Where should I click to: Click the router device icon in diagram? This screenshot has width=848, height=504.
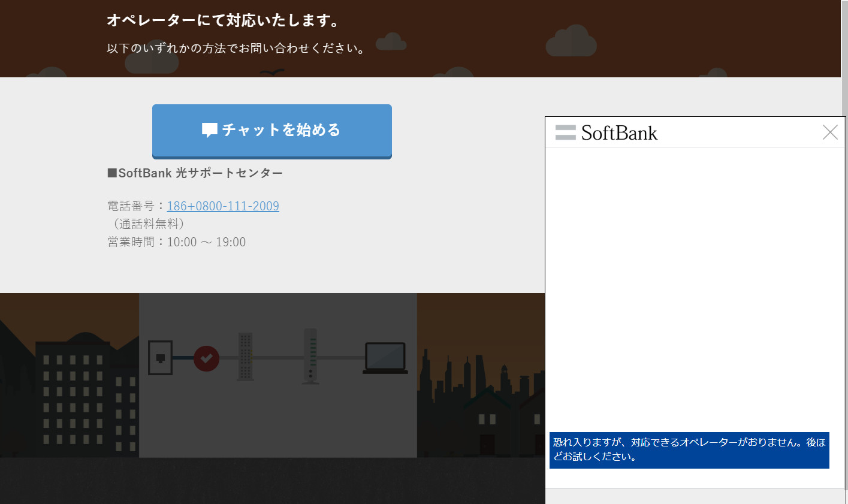310,356
